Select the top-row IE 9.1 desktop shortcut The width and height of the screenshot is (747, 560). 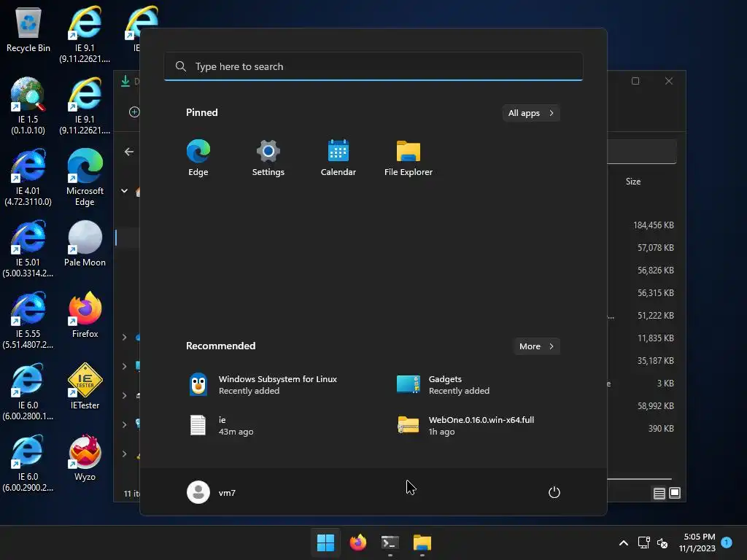(85, 34)
